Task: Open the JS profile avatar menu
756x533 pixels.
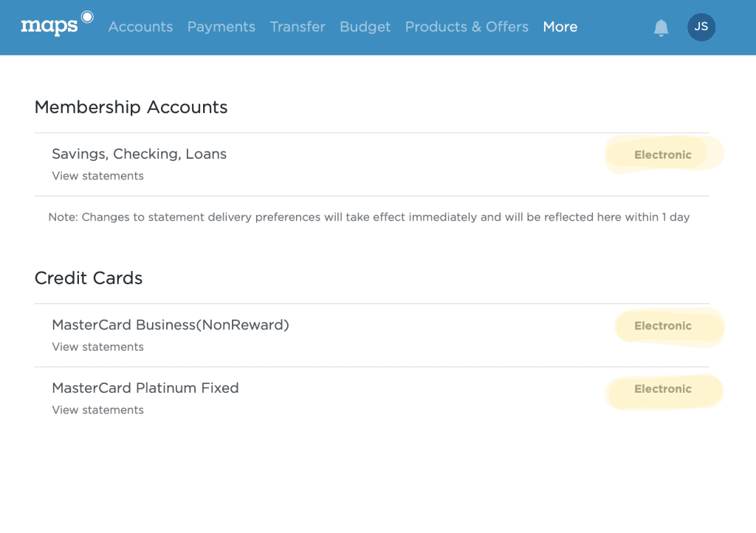Action: click(x=701, y=27)
